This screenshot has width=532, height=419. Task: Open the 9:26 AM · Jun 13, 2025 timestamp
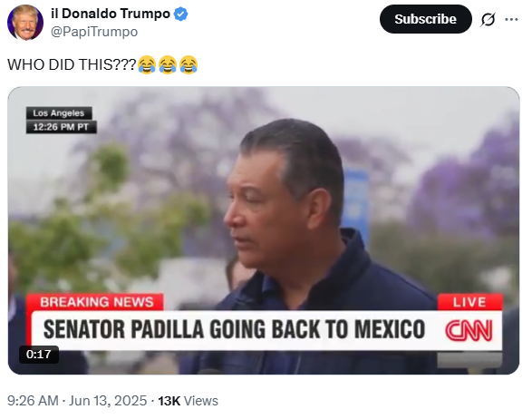77,401
